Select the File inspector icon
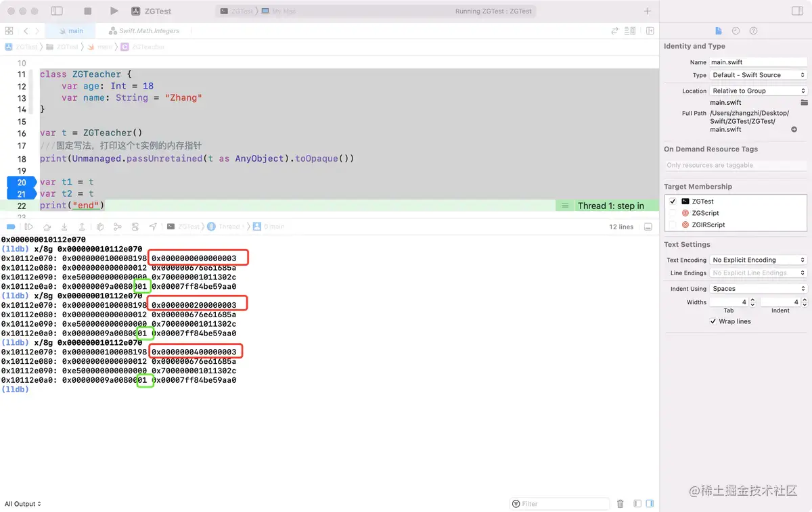Image resolution: width=812 pixels, height=512 pixels. pos(719,31)
